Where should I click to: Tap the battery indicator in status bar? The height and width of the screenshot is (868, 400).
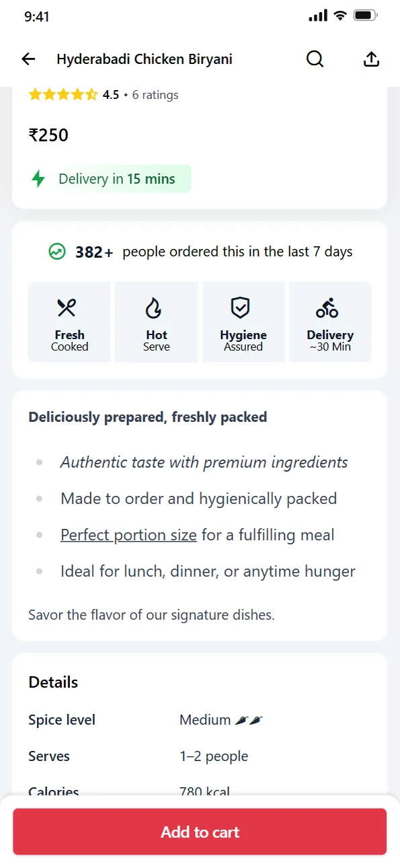tap(366, 15)
